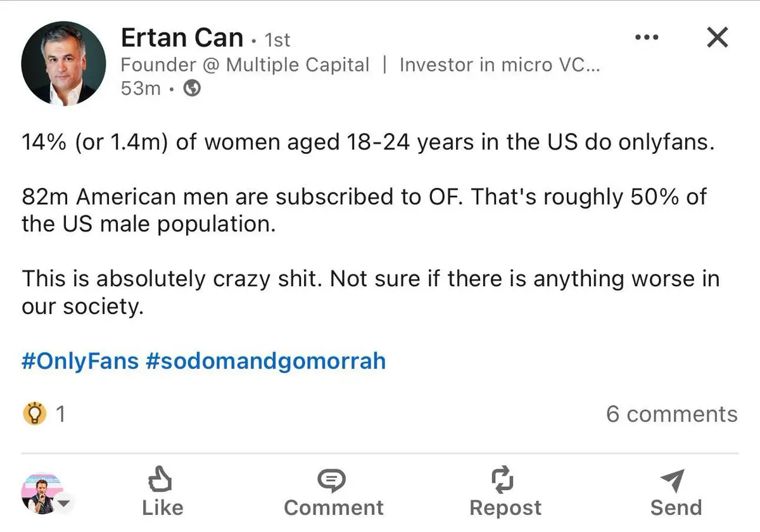
Task: Open Ertan Can's profile picture
Action: tap(62, 63)
